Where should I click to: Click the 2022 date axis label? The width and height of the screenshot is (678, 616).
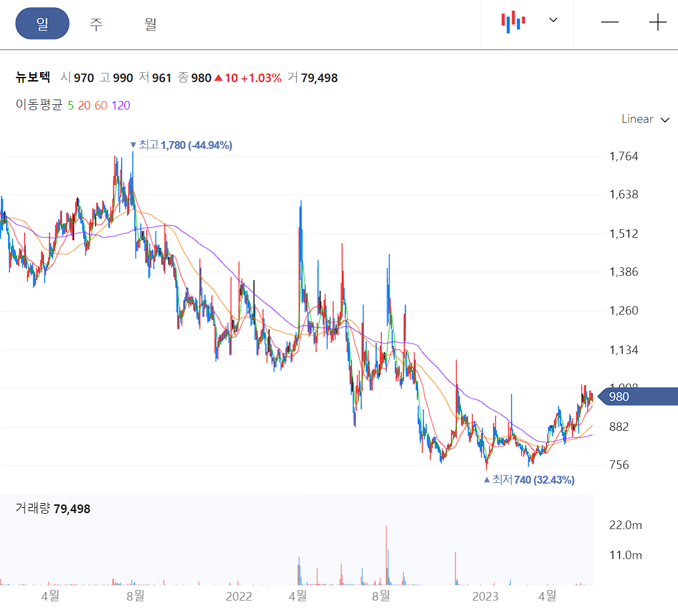point(238,597)
